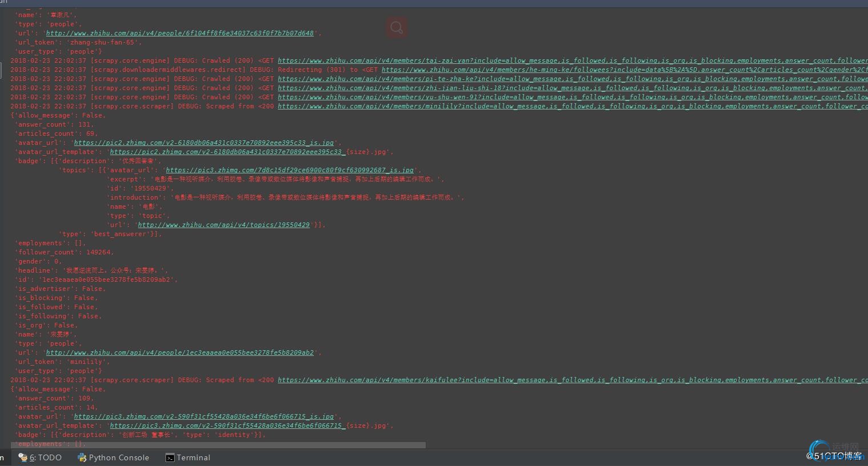868x466 pixels.
Task: Open the people/6f104ff8f6e34037c63f0f7b7b07d648 API link
Action: tap(180, 33)
